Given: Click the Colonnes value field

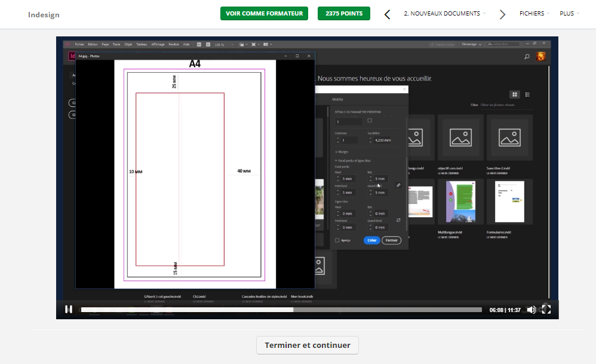Looking at the screenshot, I should (349, 140).
